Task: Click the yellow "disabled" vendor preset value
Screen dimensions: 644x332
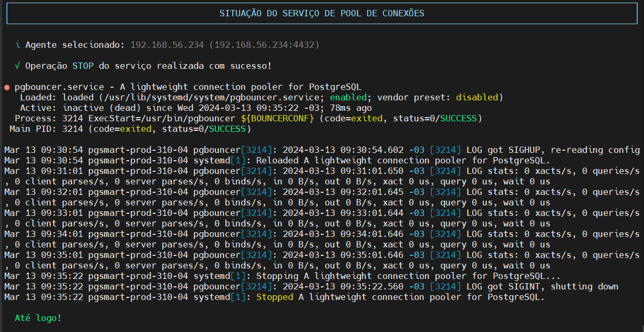Action: [x=477, y=97]
